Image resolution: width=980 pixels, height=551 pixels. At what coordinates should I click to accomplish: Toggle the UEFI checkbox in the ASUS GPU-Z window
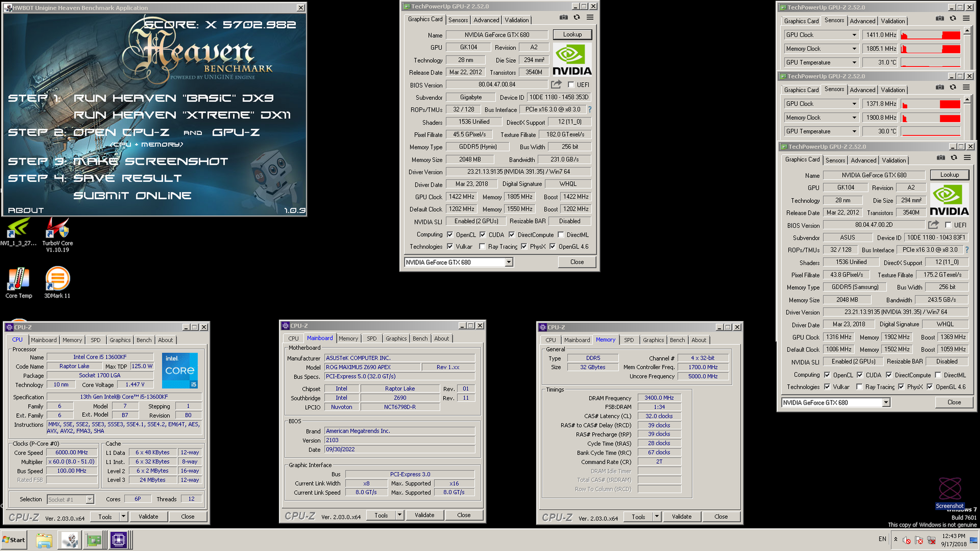948,225
